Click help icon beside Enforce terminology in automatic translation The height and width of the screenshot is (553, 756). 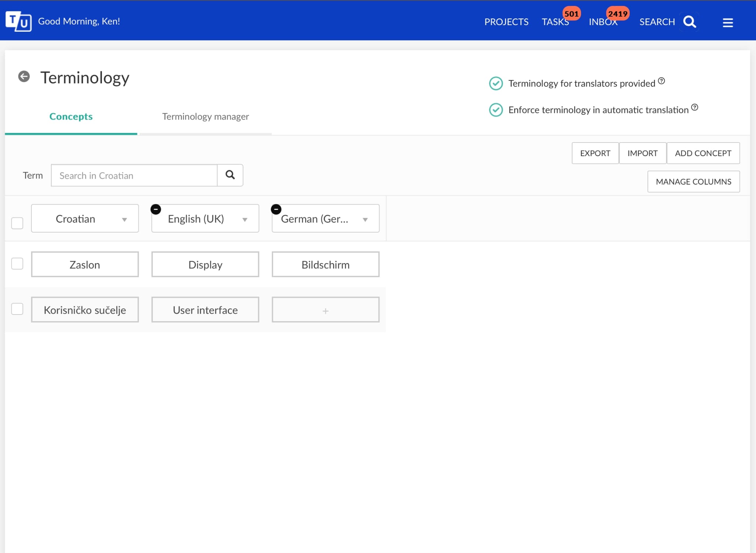click(x=695, y=107)
